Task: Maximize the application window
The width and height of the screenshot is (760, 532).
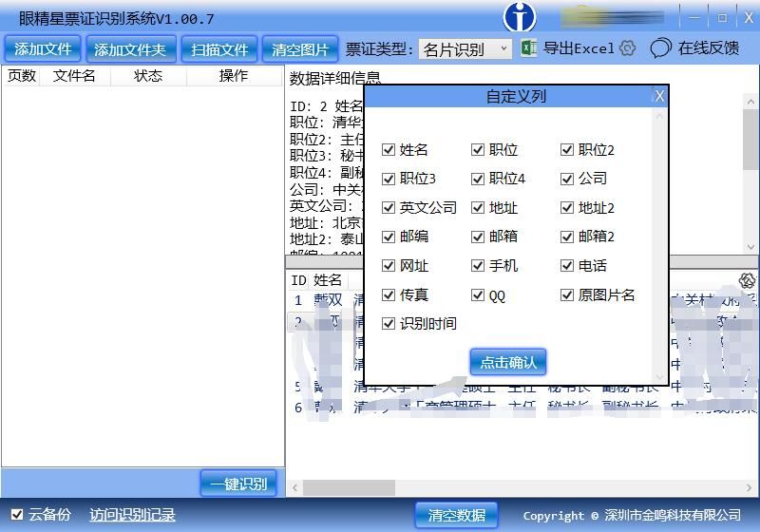Action: pyautogui.click(x=722, y=18)
